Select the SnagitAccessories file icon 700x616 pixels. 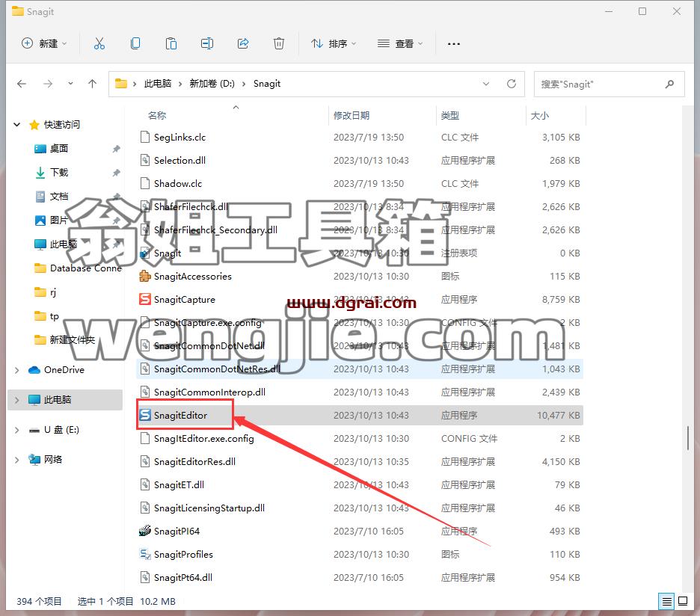[x=145, y=276]
